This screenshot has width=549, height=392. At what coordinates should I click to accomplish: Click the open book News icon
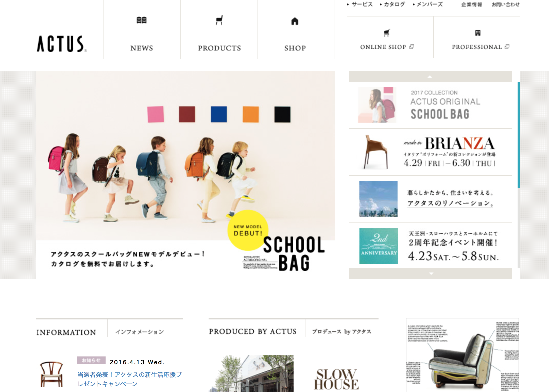point(141,20)
